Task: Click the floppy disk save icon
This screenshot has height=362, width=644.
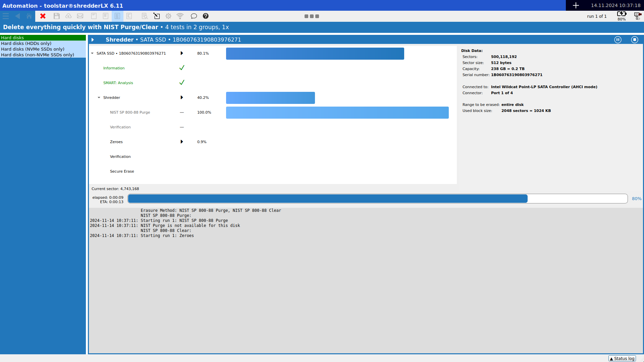Action: click(57, 16)
